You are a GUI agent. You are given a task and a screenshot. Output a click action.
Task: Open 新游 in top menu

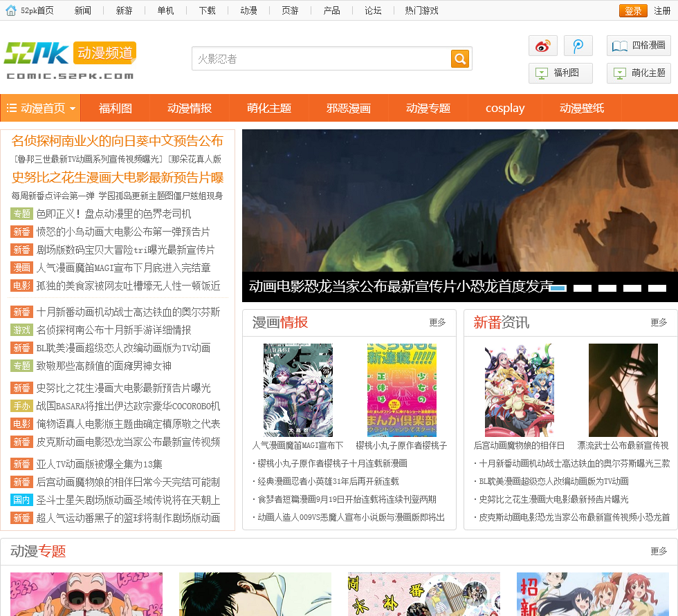point(124,10)
